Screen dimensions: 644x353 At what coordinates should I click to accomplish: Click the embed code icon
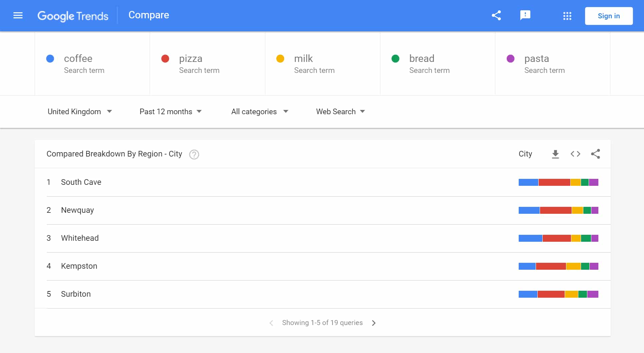[x=575, y=154]
